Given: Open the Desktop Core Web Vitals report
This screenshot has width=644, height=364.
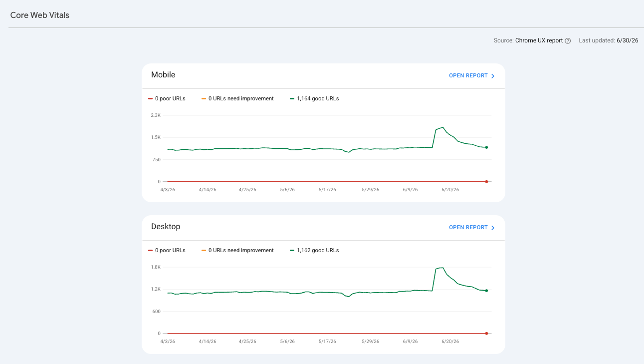Looking at the screenshot, I should pyautogui.click(x=472, y=228).
